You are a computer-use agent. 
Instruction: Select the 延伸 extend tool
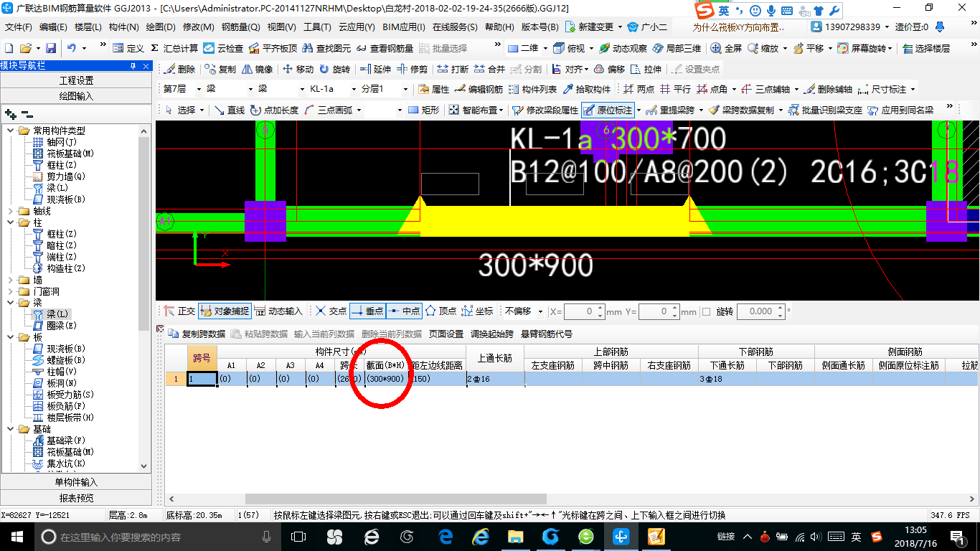pyautogui.click(x=375, y=70)
